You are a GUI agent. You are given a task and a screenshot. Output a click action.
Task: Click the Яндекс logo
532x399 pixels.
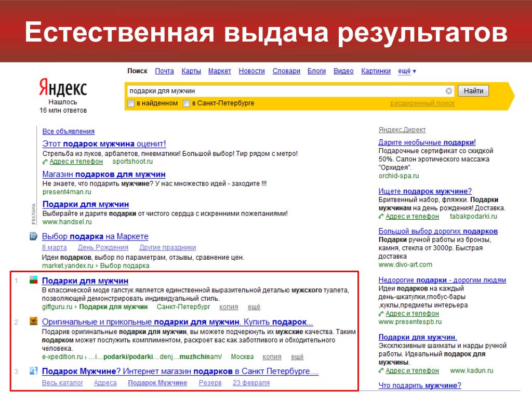point(63,87)
